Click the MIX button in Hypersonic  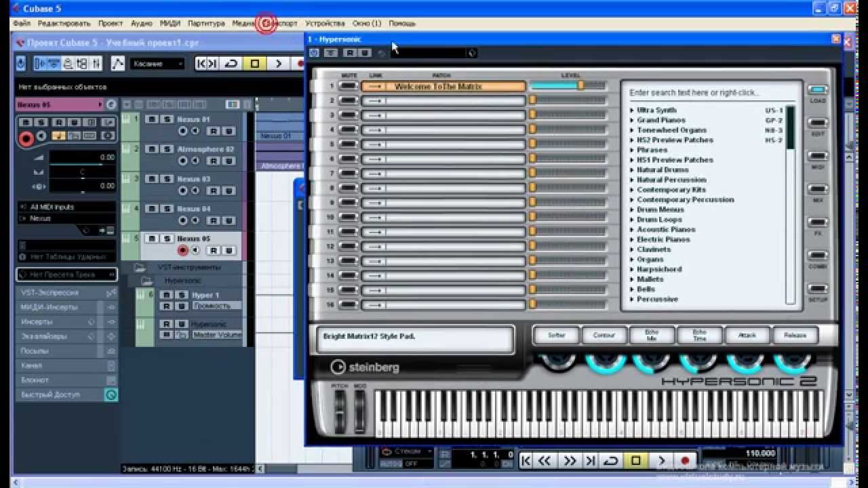click(x=818, y=190)
